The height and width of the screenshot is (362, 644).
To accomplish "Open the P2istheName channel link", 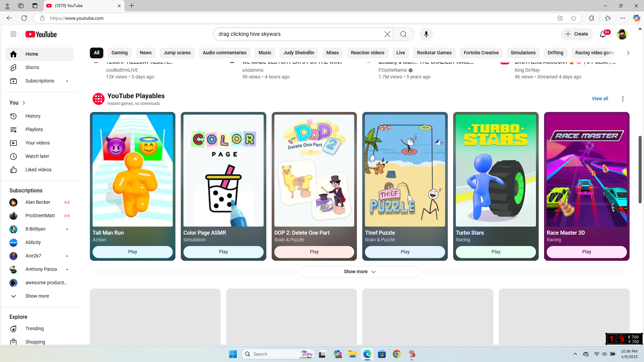I will pos(392,70).
